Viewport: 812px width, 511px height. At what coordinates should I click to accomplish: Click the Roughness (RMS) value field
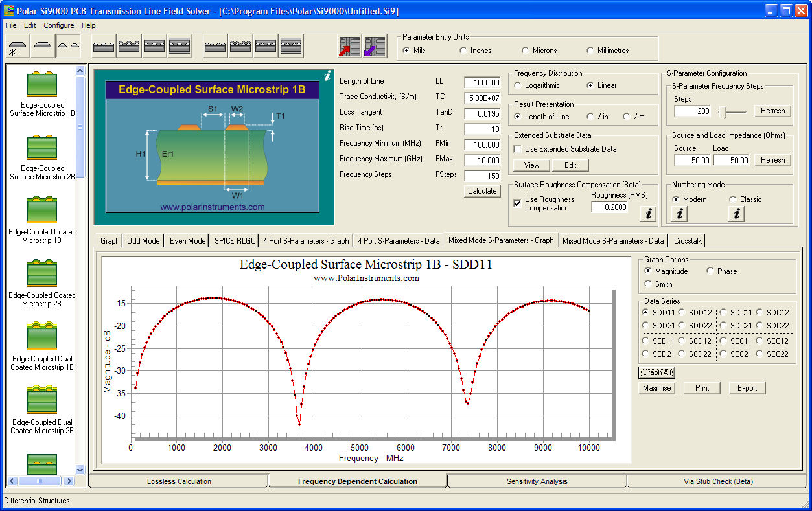[x=609, y=207]
